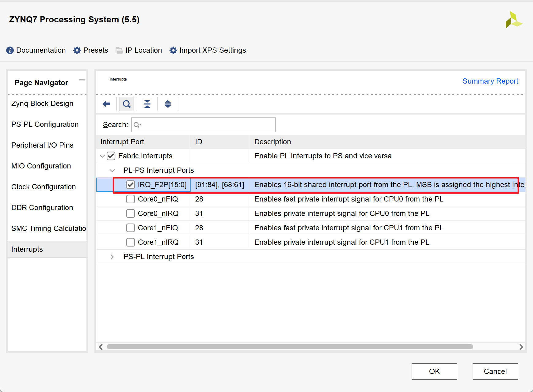Click the [91:84], [68:61] ID cell
Screen dimensions: 533x392
tap(220, 185)
